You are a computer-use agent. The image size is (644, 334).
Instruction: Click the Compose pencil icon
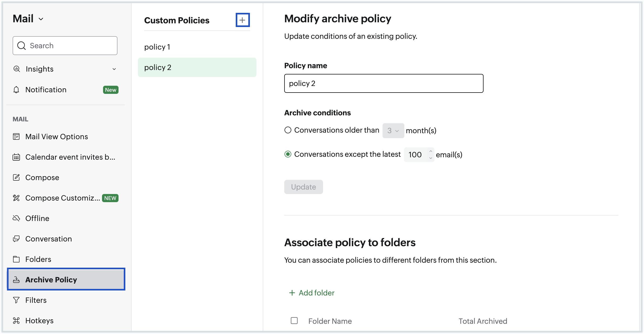(16, 177)
